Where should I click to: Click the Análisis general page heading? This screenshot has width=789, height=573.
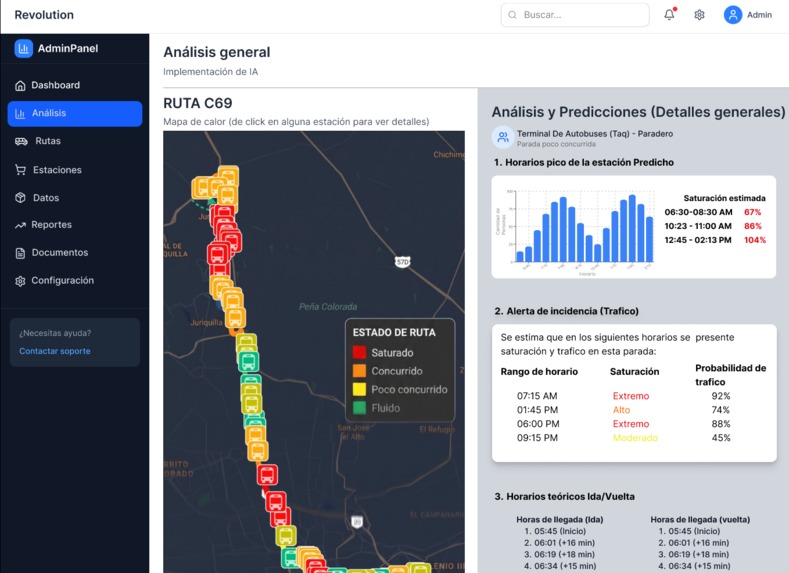[217, 52]
